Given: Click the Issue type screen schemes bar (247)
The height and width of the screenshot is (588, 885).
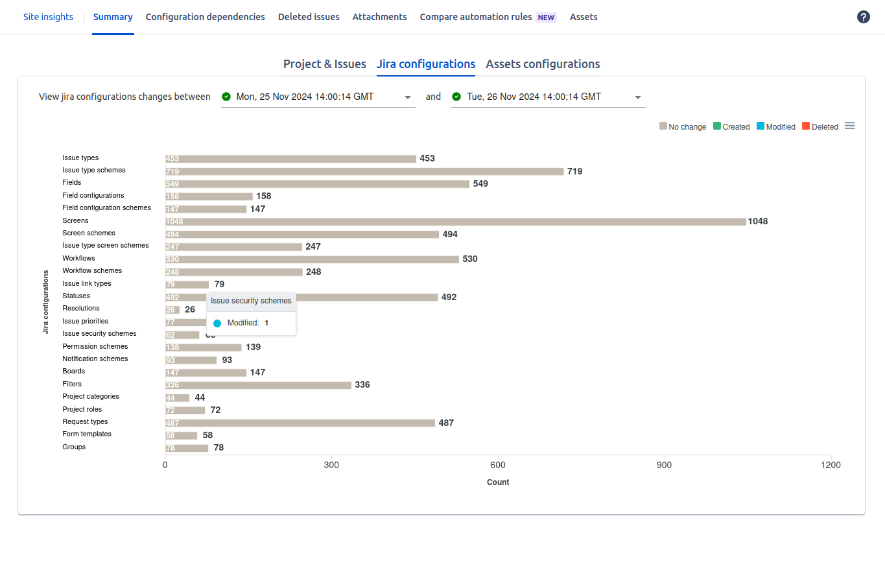Looking at the screenshot, I should [x=234, y=247].
